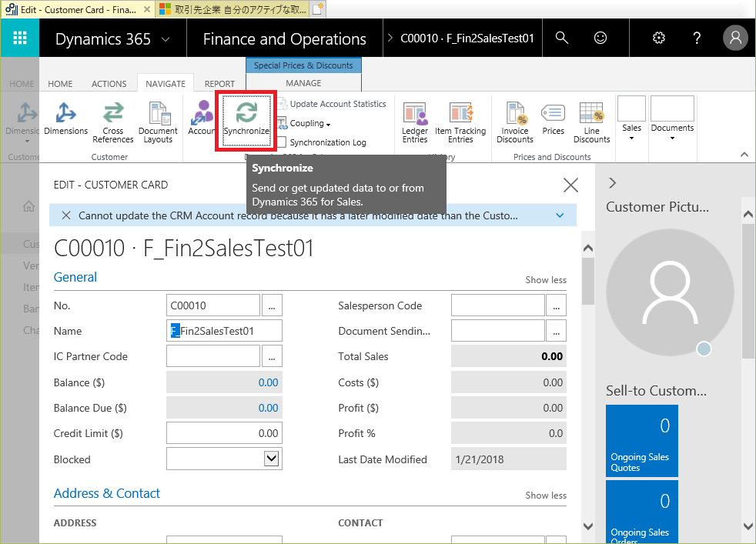
Task: Click the Synchronize ribbon button
Action: tap(246, 120)
